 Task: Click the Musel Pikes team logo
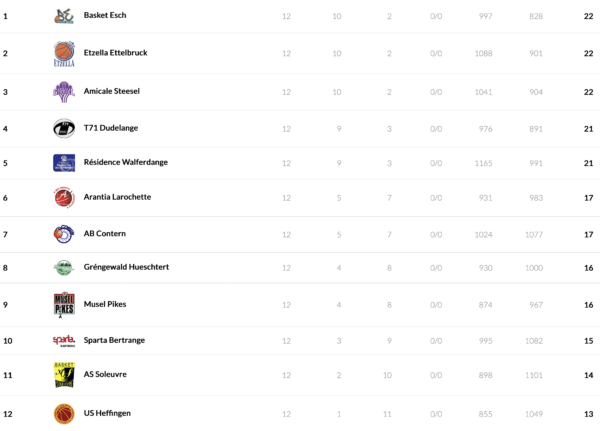(x=64, y=304)
